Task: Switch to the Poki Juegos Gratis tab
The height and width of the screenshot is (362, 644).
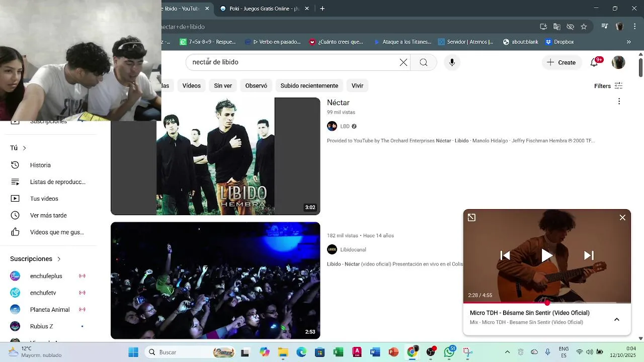Action: click(260, 9)
